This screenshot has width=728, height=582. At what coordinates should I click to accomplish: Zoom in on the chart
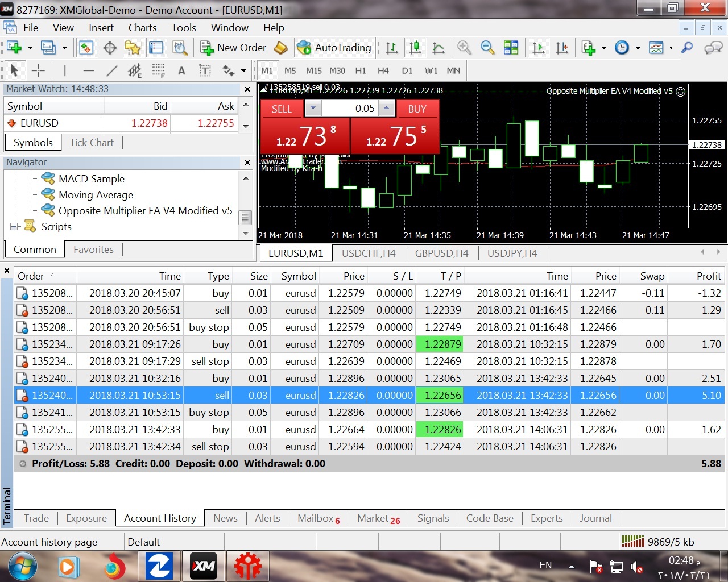[x=464, y=48]
